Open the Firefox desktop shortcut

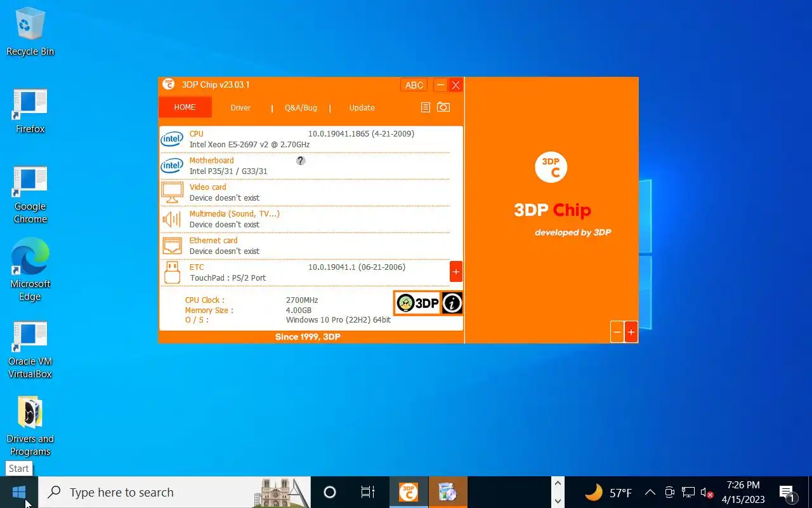30,111
